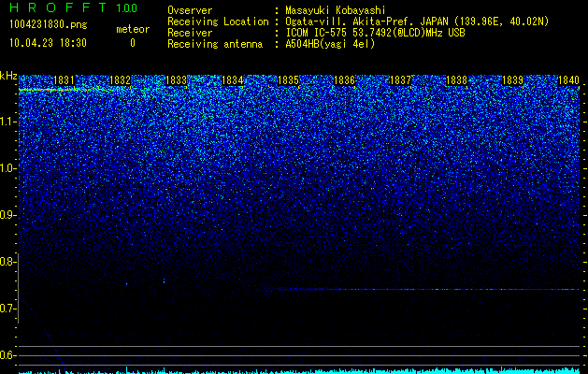This screenshot has height=374, width=588.
Task: Click the Ovserver label
Action: 190,10
